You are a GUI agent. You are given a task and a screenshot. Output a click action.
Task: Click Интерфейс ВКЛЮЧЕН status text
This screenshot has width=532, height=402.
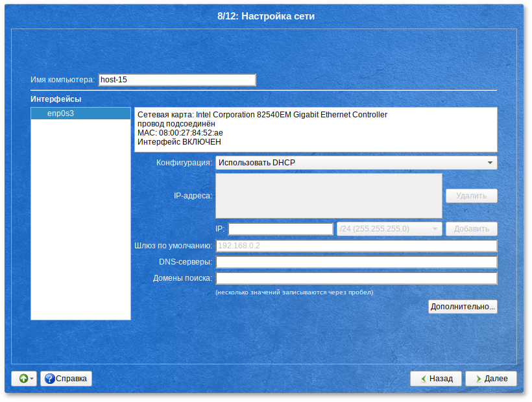click(179, 142)
